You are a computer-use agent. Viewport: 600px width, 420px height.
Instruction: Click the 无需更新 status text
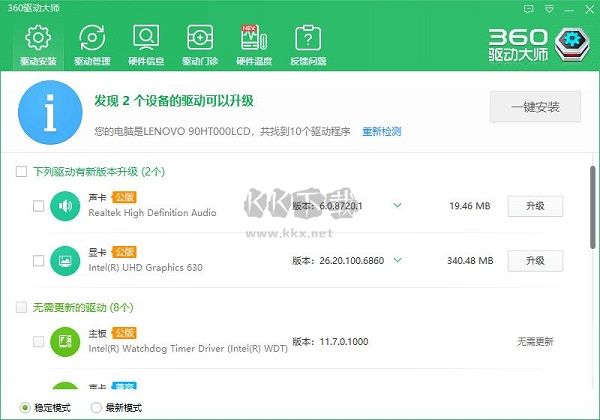point(535,342)
